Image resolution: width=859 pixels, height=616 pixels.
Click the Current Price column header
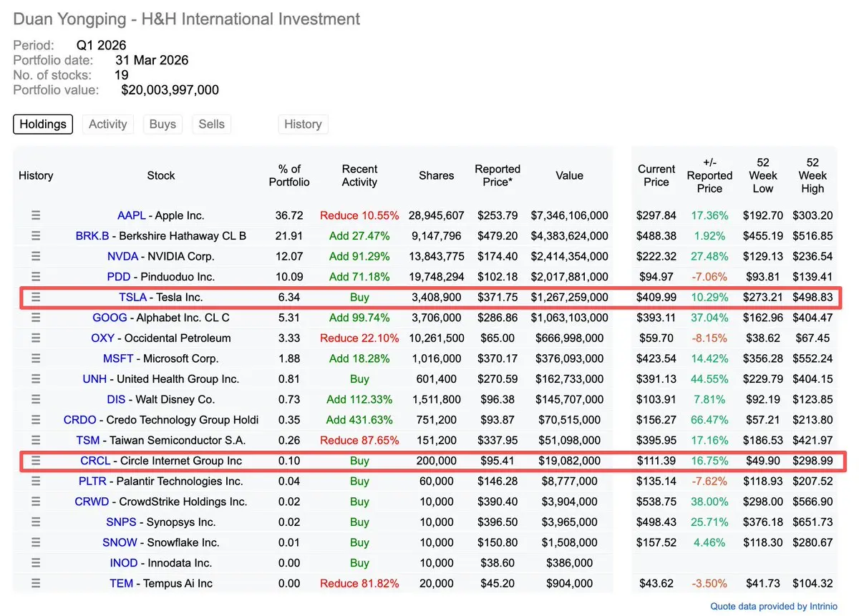pos(656,175)
